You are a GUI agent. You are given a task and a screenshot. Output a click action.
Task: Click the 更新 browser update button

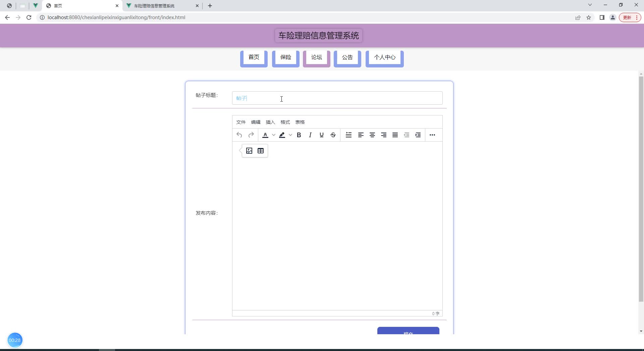(630, 17)
